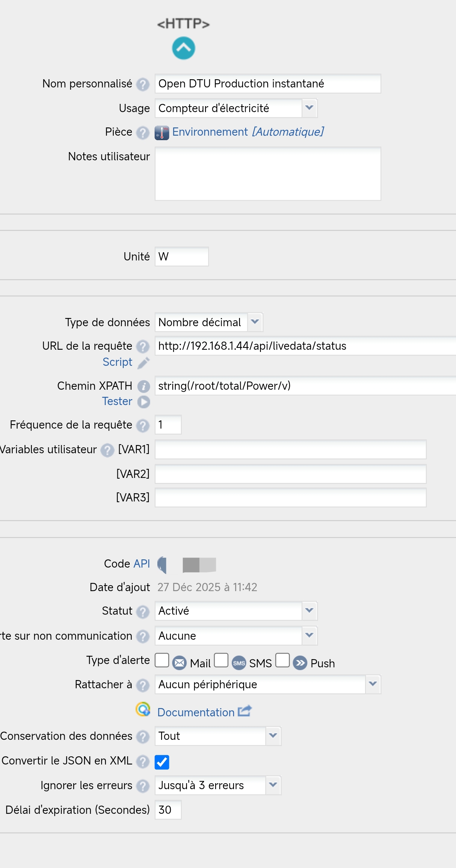
Task: Open help icon for Fréquence de la requête
Action: [142, 426]
